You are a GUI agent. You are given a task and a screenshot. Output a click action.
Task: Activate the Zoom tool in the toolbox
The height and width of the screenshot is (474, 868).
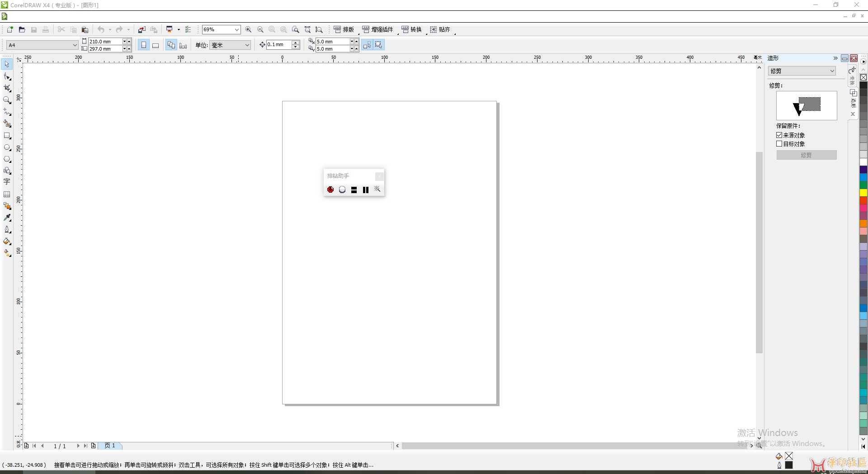point(7,100)
